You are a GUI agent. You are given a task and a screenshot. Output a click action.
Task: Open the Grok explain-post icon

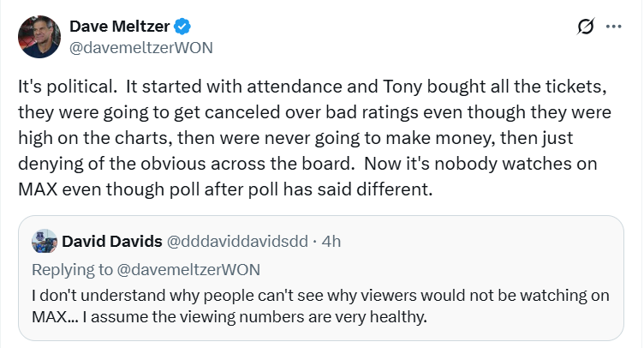[587, 27]
